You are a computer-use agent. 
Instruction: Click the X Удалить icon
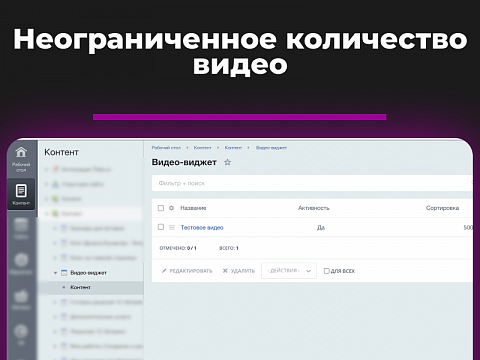click(225, 271)
